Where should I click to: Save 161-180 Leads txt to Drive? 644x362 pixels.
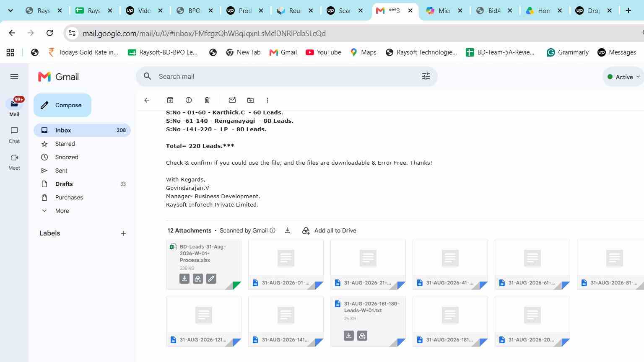pos(362,336)
